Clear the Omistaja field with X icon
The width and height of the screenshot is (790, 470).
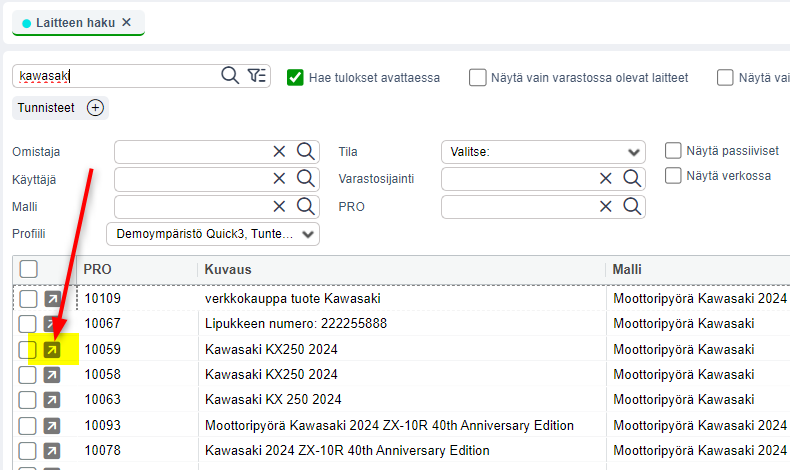(x=279, y=151)
